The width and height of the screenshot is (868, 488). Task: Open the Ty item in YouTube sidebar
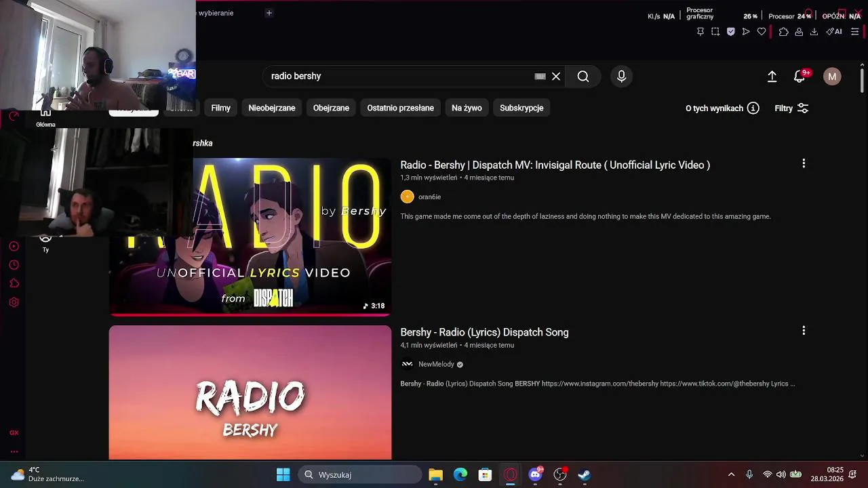(x=45, y=244)
